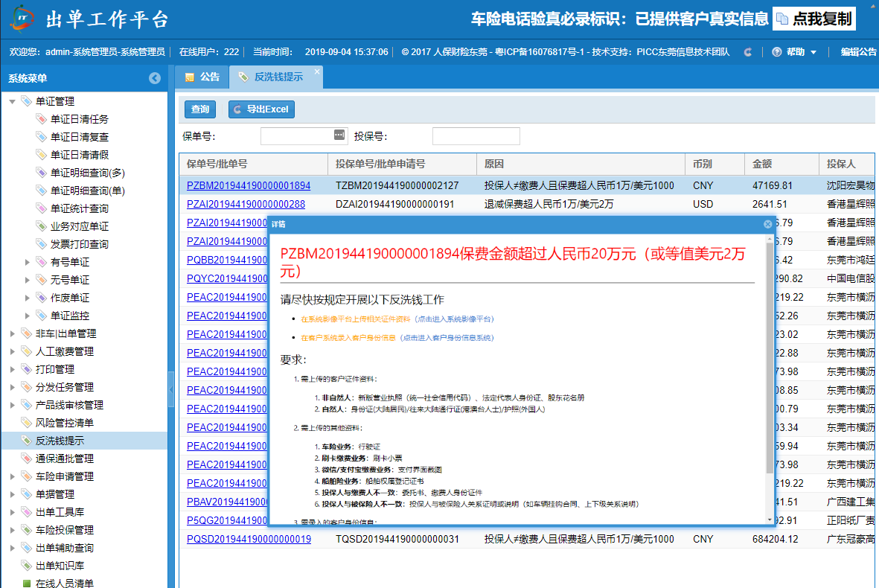Image resolution: width=879 pixels, height=588 pixels.
Task: Click the 导出Excel button
Action: click(x=261, y=109)
